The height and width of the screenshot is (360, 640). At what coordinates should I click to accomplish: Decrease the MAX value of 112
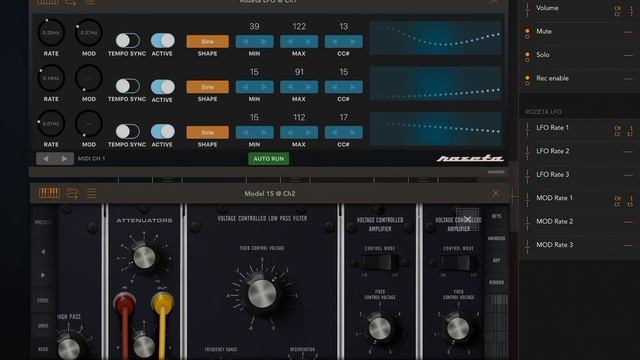(289, 132)
